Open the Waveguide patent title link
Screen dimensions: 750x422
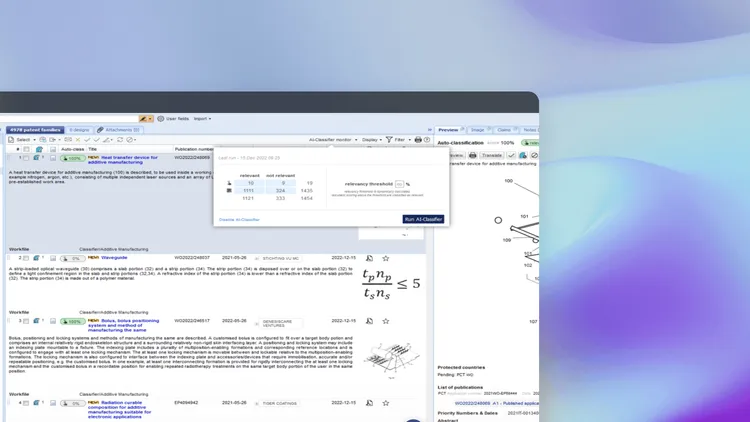click(114, 257)
